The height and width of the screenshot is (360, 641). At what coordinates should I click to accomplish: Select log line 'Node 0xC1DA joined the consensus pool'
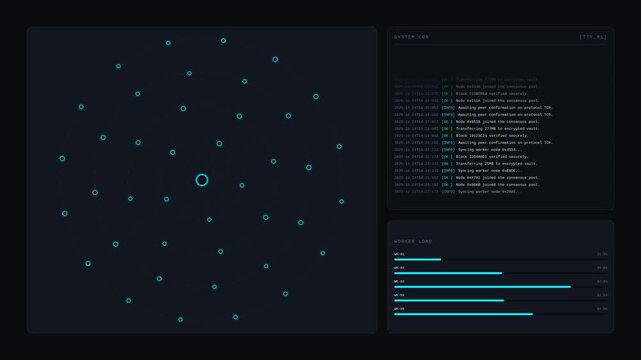(467, 101)
